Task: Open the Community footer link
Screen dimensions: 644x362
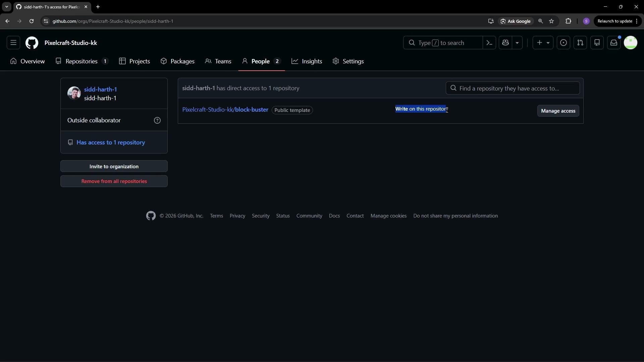Action: click(x=309, y=216)
